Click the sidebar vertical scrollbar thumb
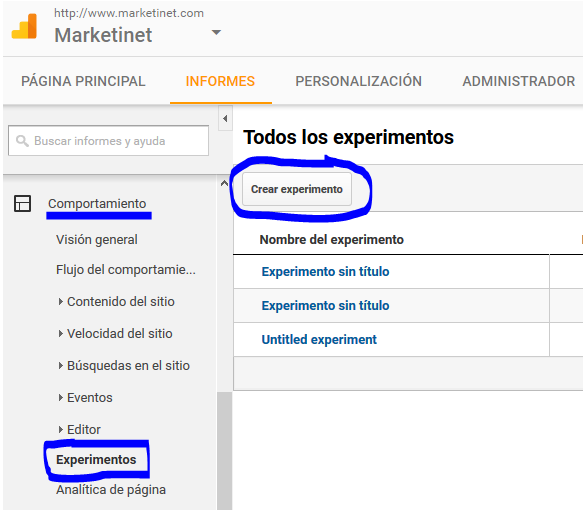The image size is (583, 518). coord(225,451)
